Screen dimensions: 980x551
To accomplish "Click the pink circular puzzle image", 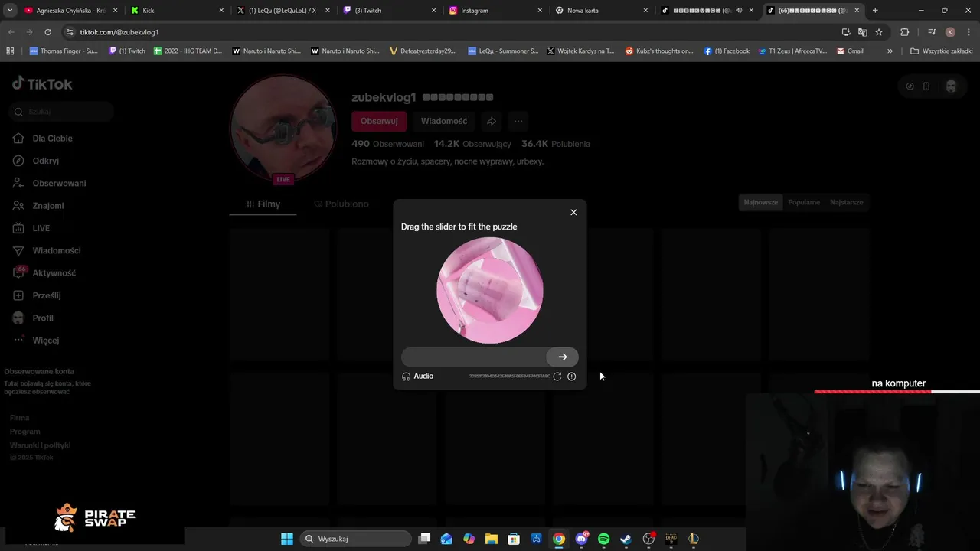I will click(x=490, y=290).
